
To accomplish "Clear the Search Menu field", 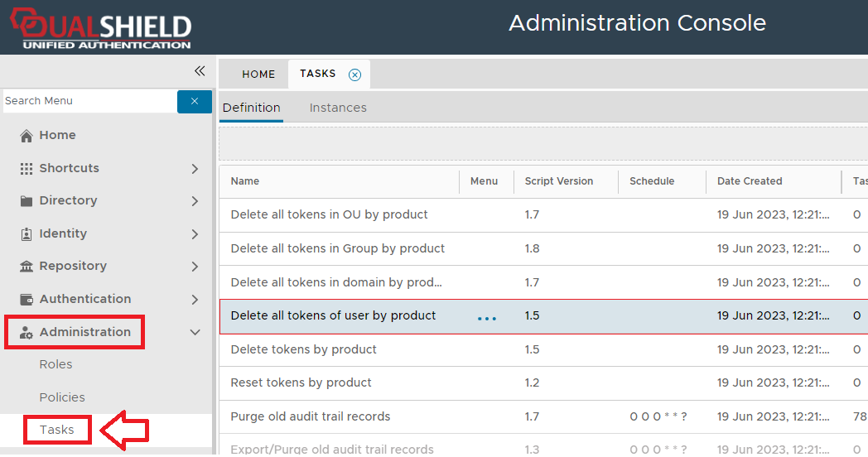I will click(x=195, y=101).
